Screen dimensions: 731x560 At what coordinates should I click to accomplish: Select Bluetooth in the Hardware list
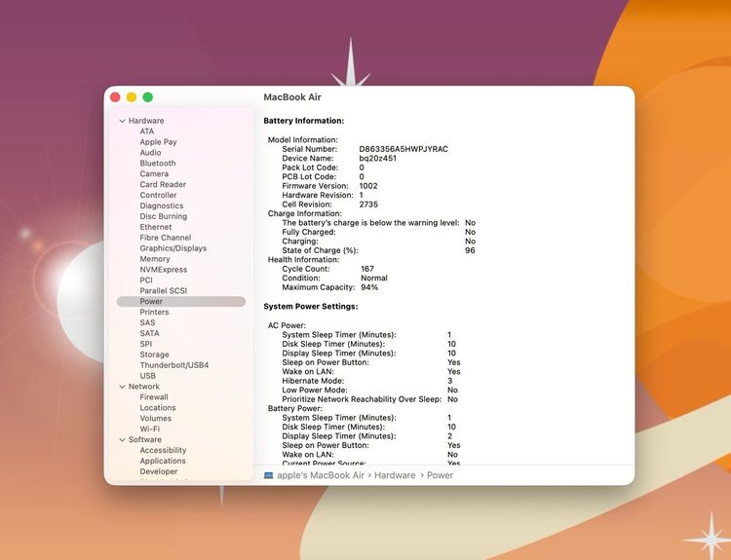point(157,164)
